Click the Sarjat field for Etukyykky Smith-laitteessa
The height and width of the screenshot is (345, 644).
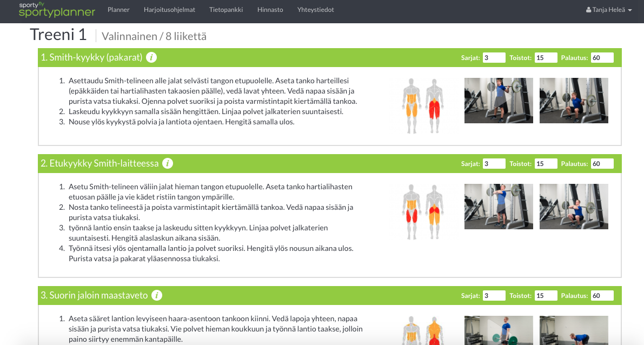tap(494, 163)
